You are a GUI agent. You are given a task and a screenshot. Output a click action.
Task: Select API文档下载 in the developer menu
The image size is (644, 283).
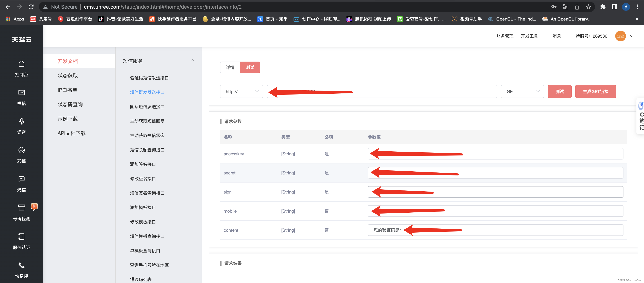click(71, 133)
